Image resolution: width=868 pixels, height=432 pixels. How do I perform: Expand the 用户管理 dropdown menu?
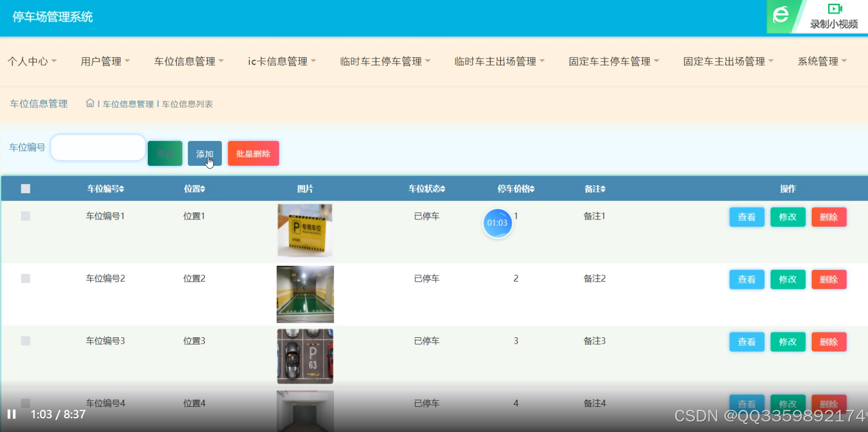(x=105, y=62)
